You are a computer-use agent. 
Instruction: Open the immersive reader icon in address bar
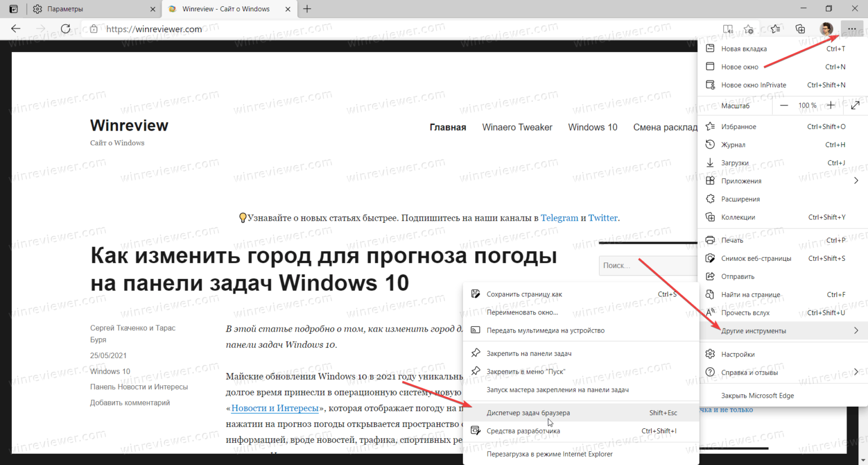[x=728, y=29]
